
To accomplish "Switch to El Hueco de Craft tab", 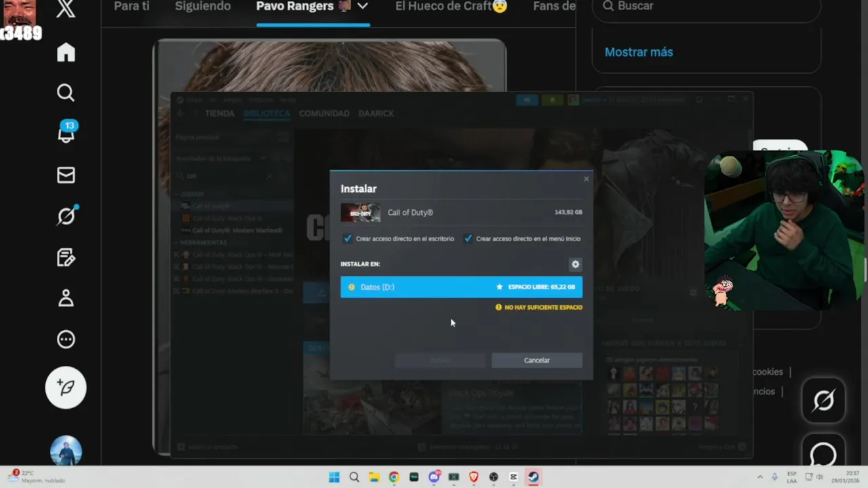I will tap(452, 6).
